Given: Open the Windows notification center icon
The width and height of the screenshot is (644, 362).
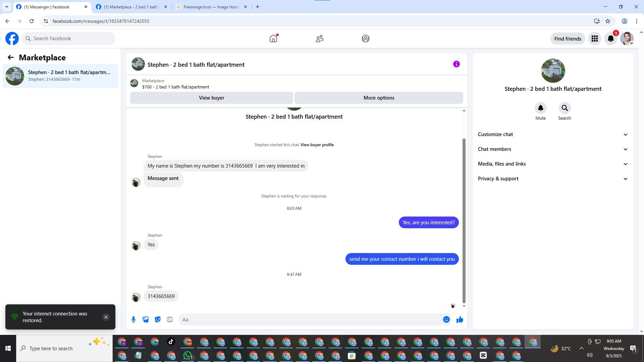Looking at the screenshot, I should pyautogui.click(x=633, y=349).
